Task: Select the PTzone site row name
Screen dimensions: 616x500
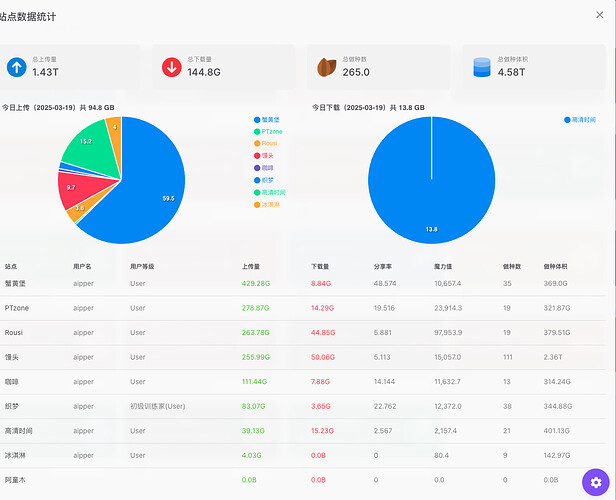Action: (x=16, y=308)
